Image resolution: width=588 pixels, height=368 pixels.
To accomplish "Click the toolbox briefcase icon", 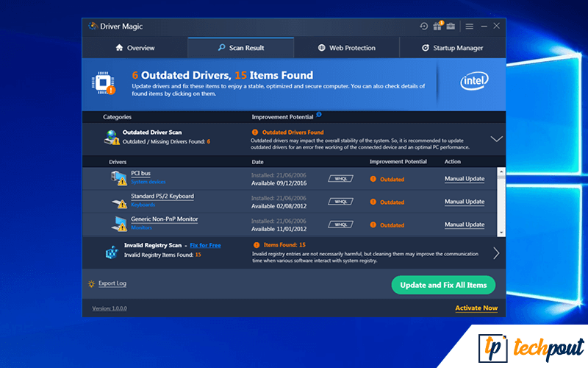I will [x=451, y=26].
